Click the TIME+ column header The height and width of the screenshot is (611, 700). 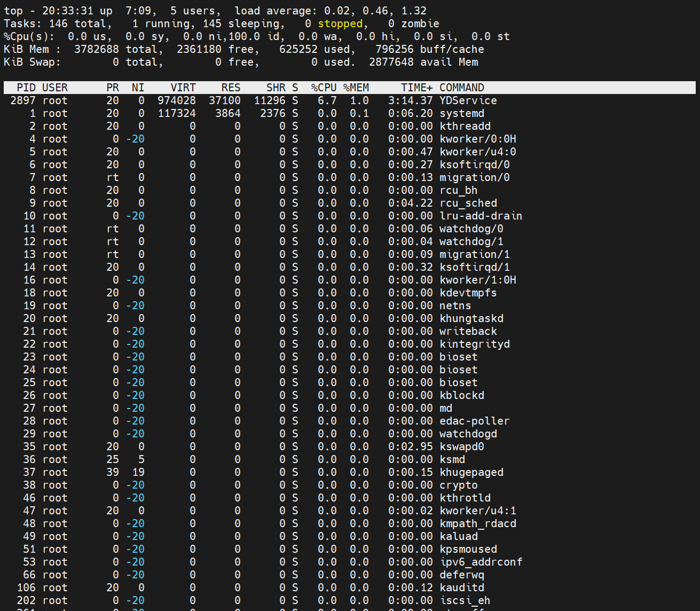417,88
